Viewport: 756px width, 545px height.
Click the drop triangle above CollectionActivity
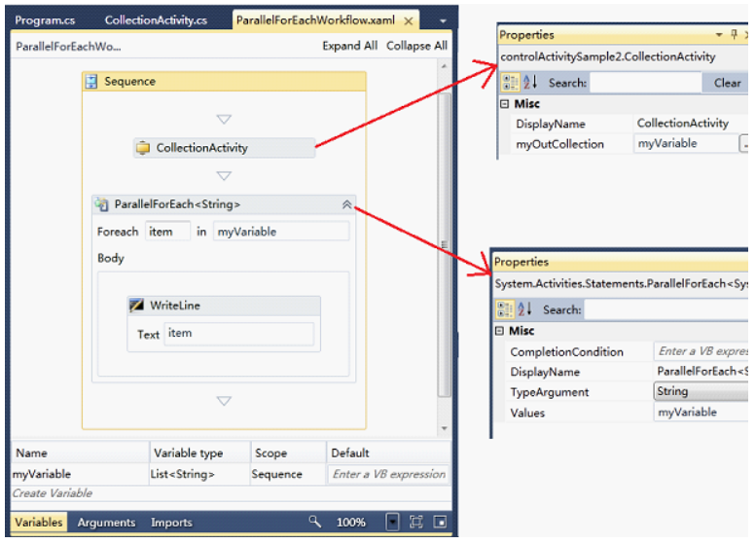(224, 119)
